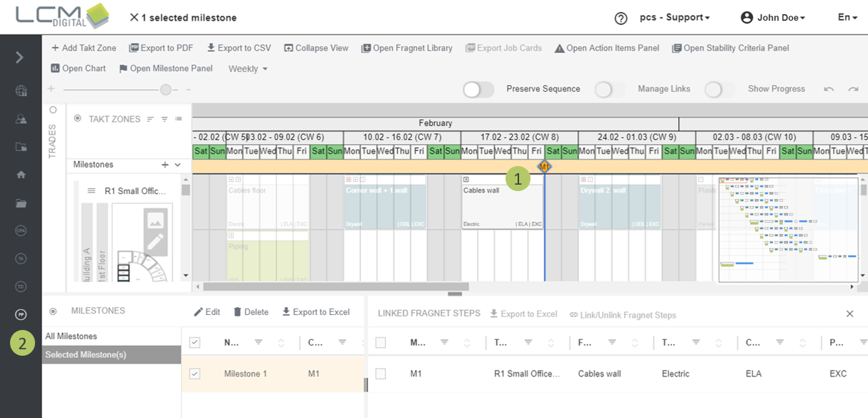Click the redo arrow icon
The image size is (868, 418).
point(853,89)
